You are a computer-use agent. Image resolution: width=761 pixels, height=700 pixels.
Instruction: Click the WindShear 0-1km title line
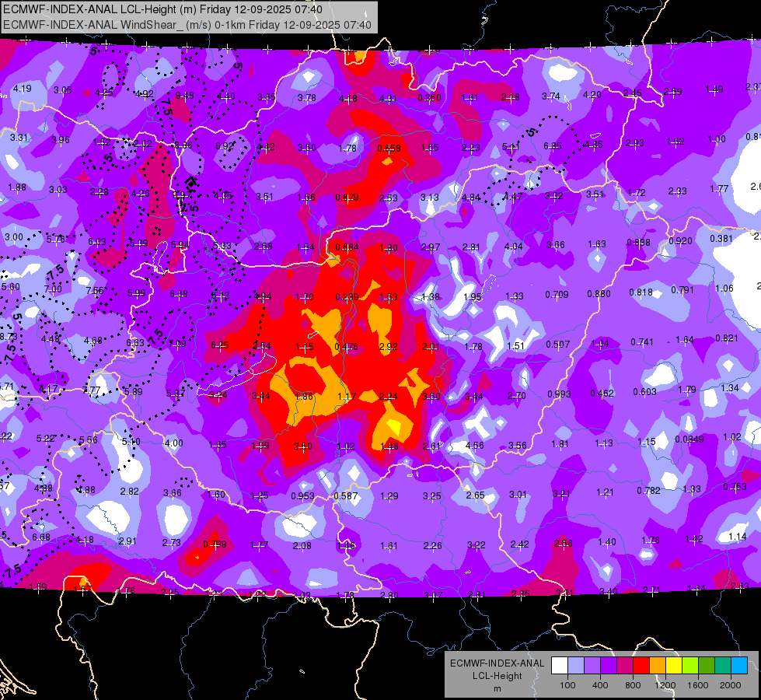coord(187,25)
